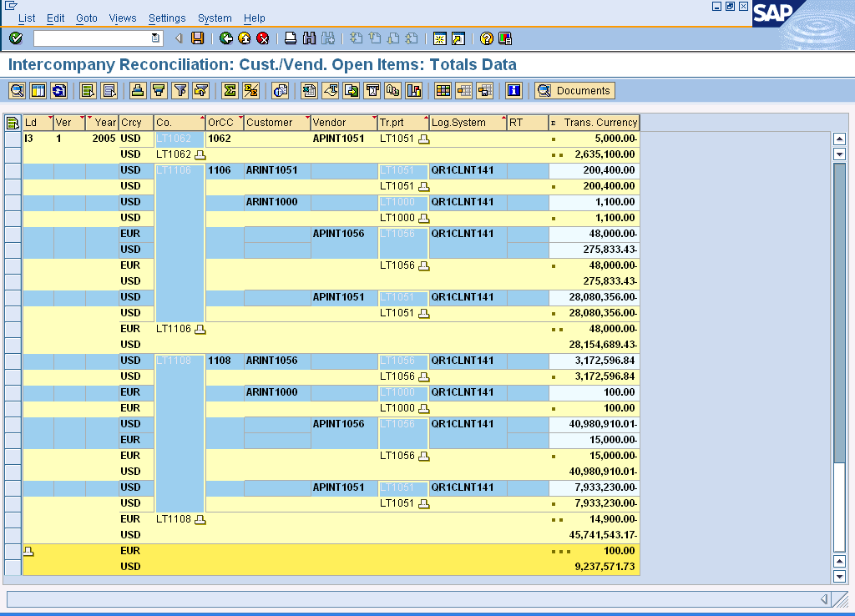Collapse the LT1106 subtotal row
The width and height of the screenshot is (855, 616).
200,329
